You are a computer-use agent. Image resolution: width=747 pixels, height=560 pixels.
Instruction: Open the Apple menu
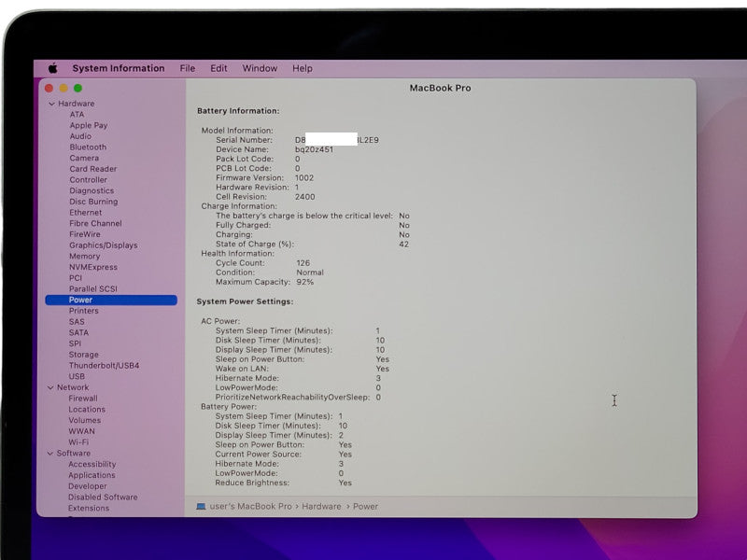point(53,68)
